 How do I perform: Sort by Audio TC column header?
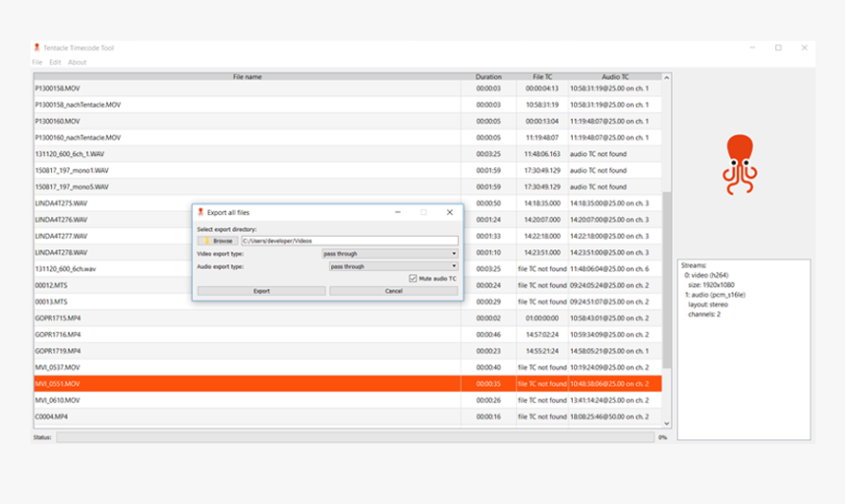pos(615,77)
